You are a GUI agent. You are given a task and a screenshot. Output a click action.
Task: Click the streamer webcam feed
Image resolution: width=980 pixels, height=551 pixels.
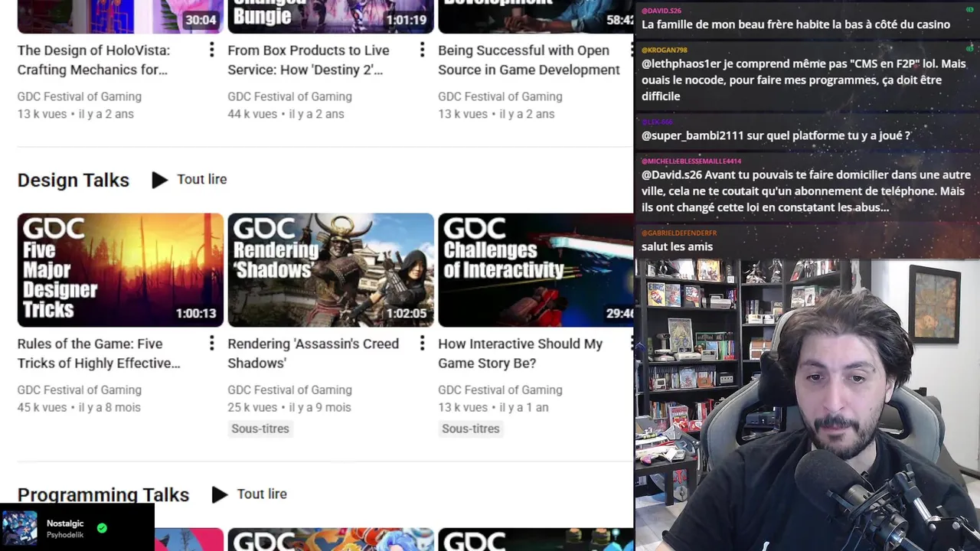coord(807,405)
